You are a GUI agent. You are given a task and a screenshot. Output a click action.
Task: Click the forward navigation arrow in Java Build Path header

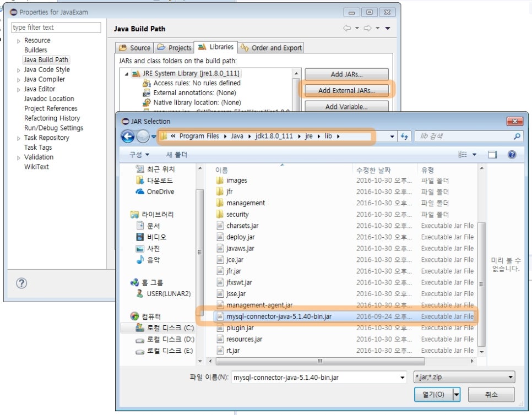click(367, 28)
